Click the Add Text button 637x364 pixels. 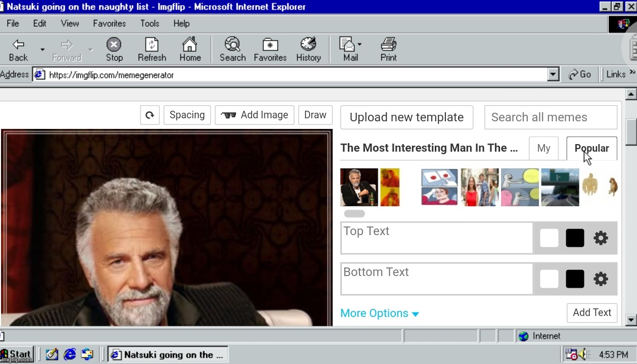(592, 312)
